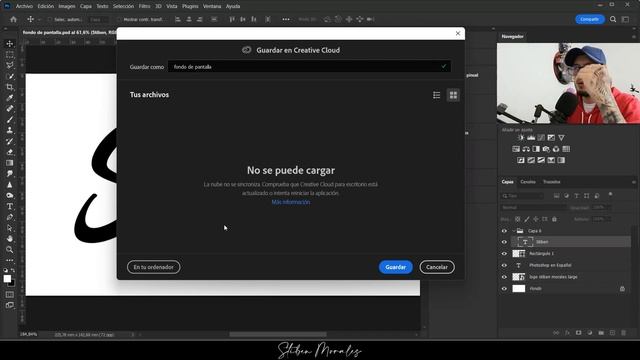This screenshot has width=640, height=360.
Task: Add Levels adjustment layer
Action: tap(531, 138)
